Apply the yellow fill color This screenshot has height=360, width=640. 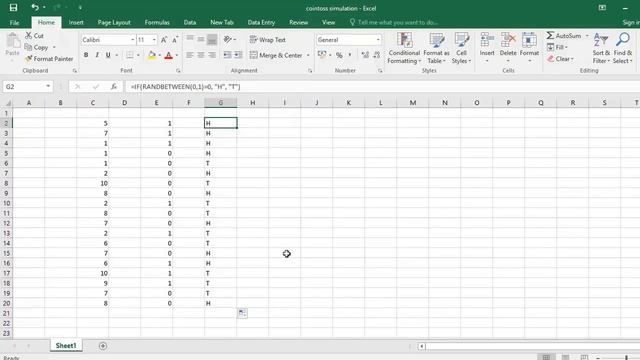(152, 55)
